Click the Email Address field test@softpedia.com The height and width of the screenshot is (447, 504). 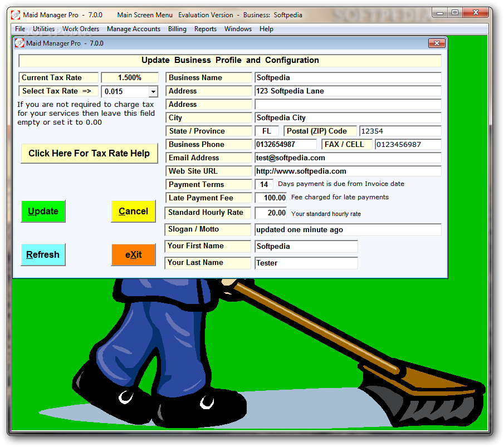348,158
